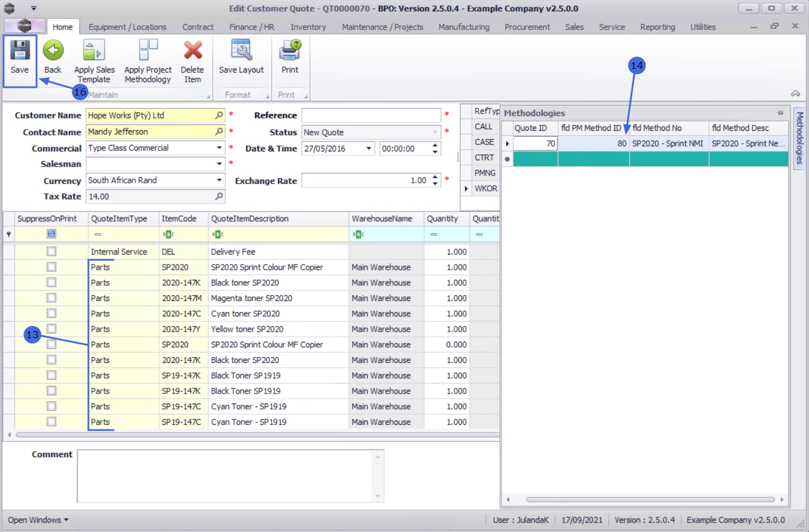Sort by the WarehouseName column header

coord(386,219)
